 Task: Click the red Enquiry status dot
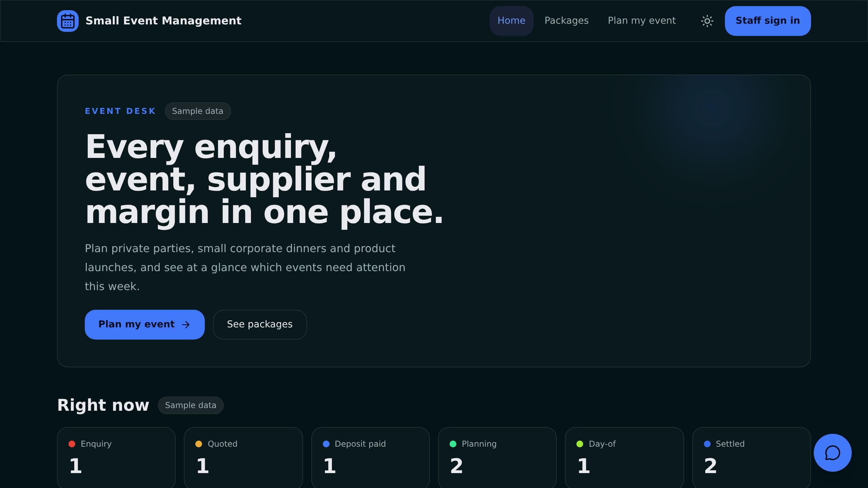click(72, 444)
